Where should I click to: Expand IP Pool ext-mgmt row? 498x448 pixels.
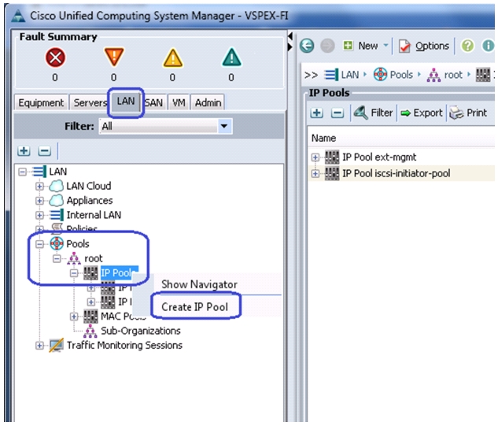pos(315,157)
